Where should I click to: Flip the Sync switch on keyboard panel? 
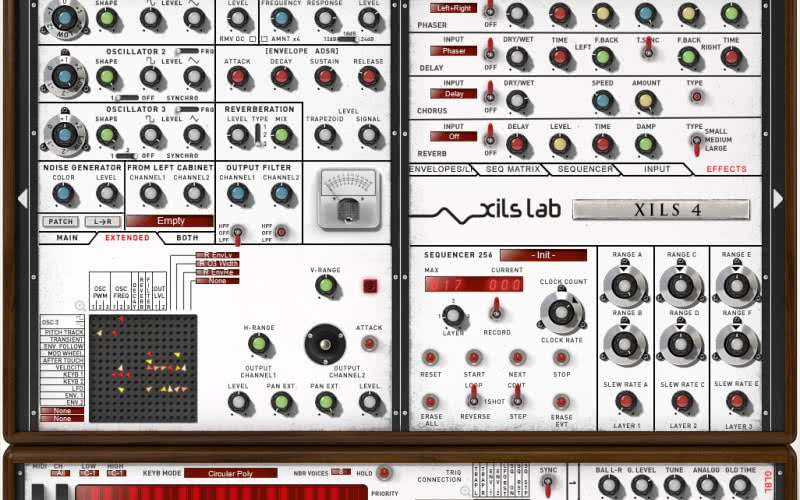(x=547, y=486)
